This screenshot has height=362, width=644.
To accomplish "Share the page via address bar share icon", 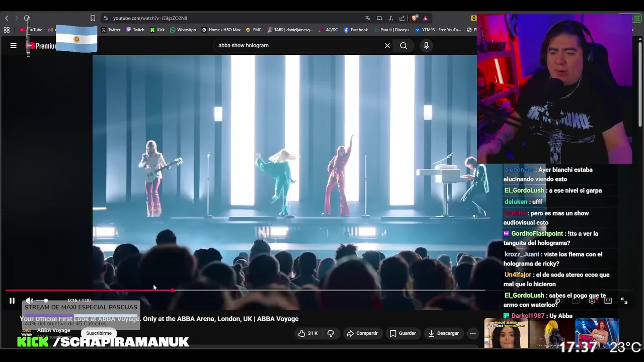I will [402, 18].
